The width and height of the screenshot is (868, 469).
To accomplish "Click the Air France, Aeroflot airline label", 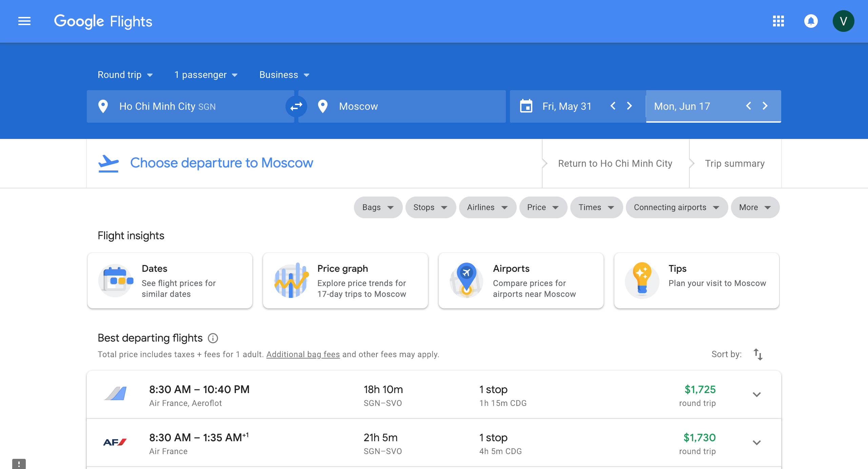I will tap(185, 403).
